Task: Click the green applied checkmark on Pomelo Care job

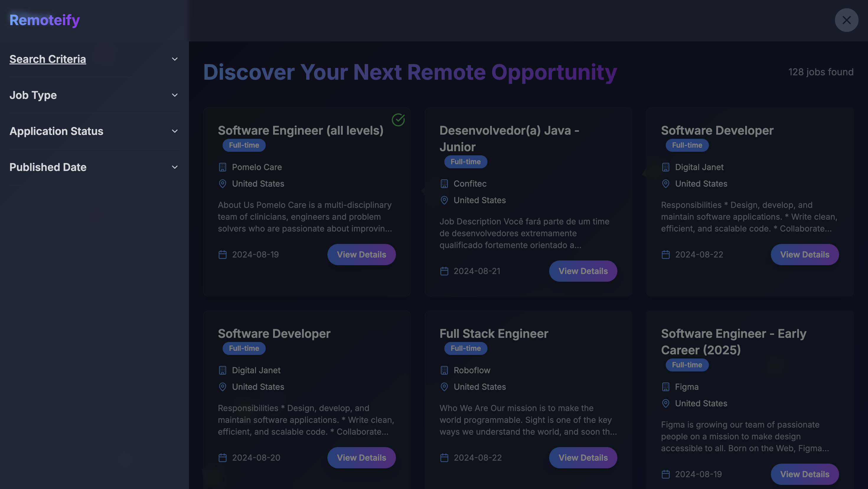Action: (x=398, y=120)
